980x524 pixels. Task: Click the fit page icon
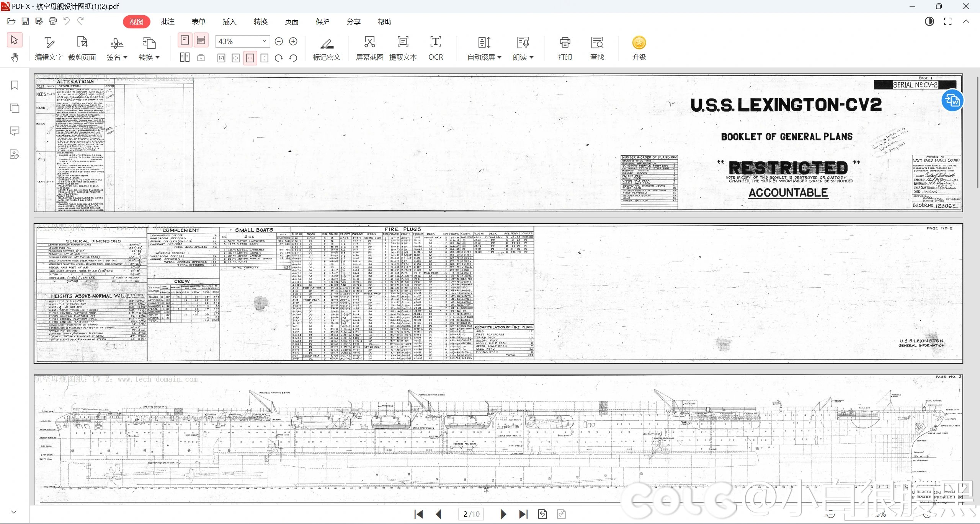coord(236,58)
